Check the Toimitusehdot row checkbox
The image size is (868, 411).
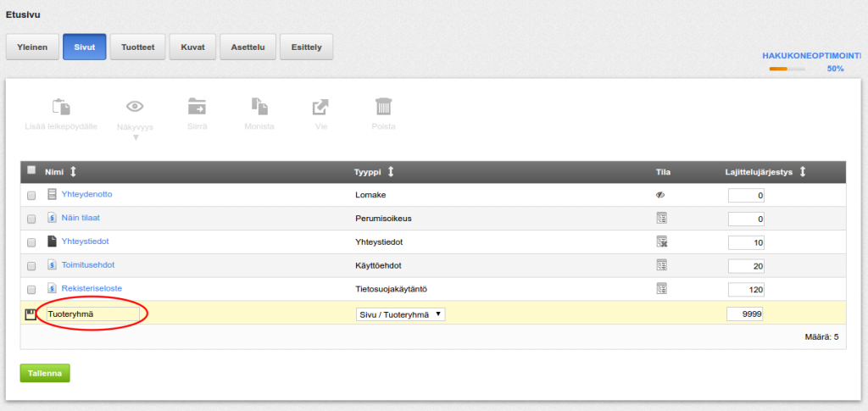tap(31, 266)
